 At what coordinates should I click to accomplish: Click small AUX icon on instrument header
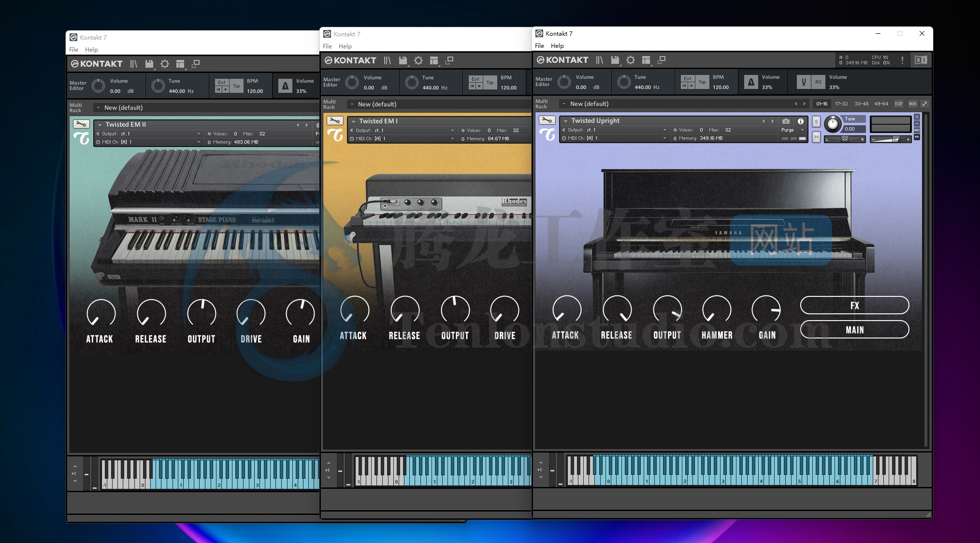pos(917,130)
